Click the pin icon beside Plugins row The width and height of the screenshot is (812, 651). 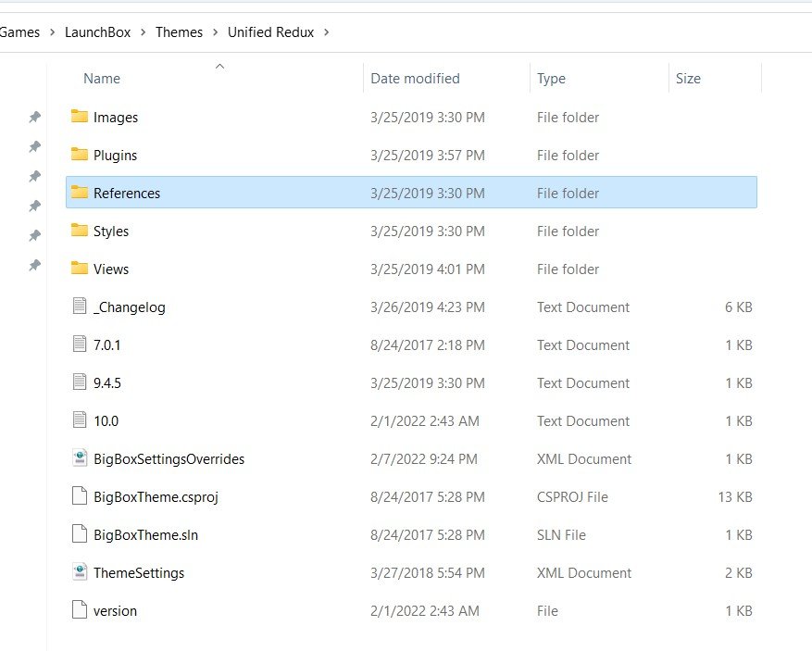(x=34, y=146)
